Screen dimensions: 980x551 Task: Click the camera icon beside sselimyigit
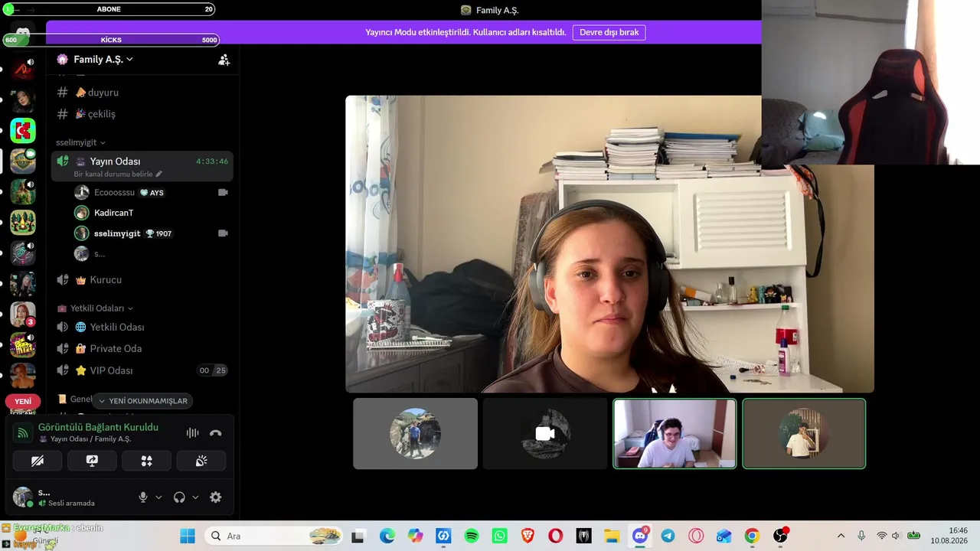[223, 233]
